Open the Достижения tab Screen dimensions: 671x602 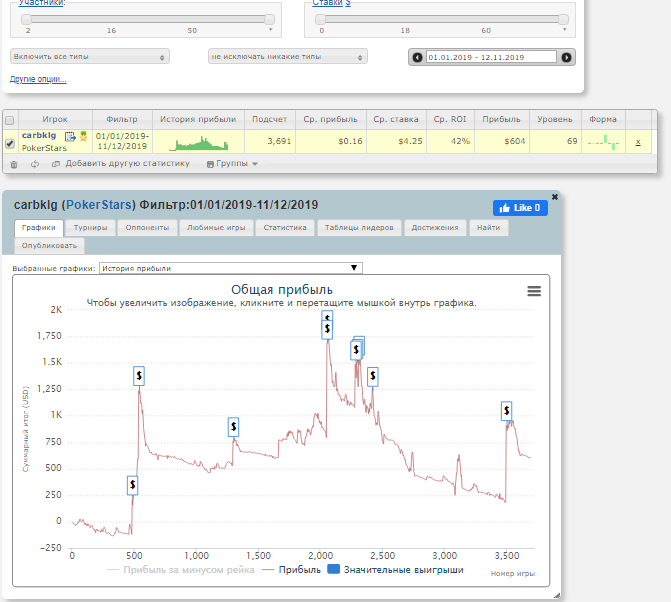(435, 228)
